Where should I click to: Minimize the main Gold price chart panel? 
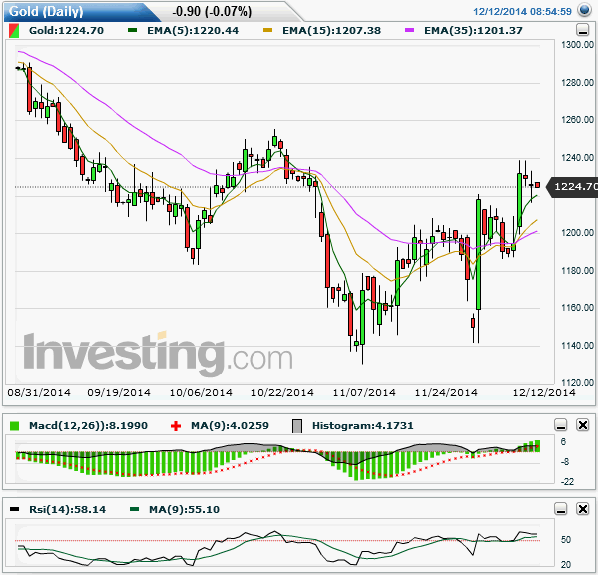click(582, 30)
